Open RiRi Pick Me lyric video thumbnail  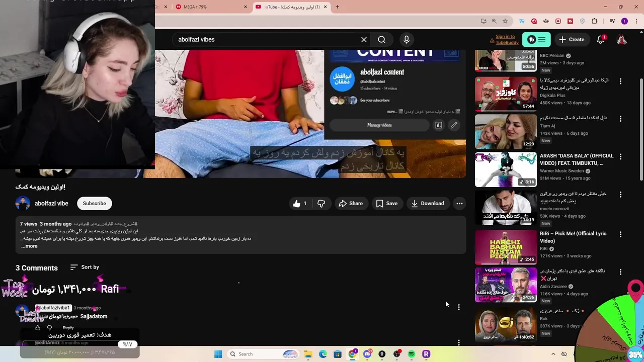coord(506,247)
